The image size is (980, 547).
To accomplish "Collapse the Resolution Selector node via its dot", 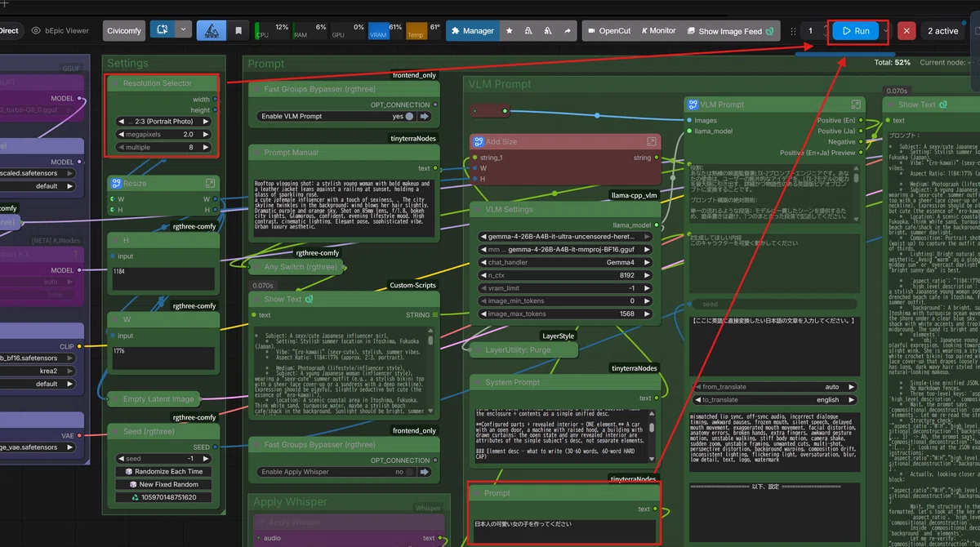I will point(115,83).
